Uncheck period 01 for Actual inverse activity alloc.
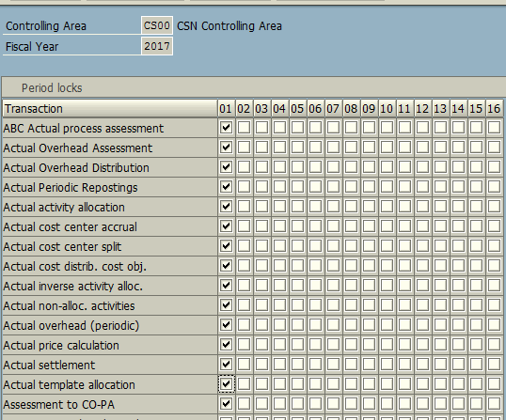 227,286
